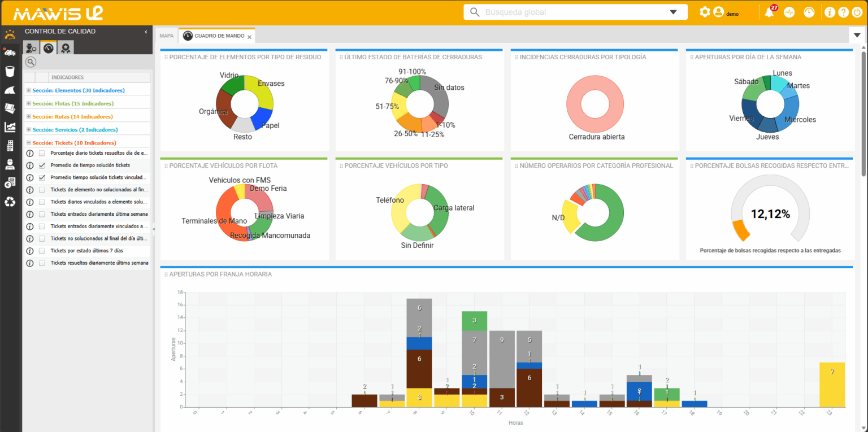The image size is (868, 432).
Task: Switch to the MAPA tab
Action: pos(166,35)
